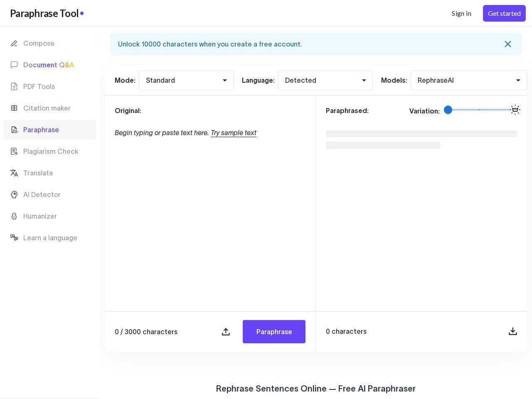Open Document Q&A in the sidebar
The height and width of the screenshot is (399, 532).
pos(50,65)
